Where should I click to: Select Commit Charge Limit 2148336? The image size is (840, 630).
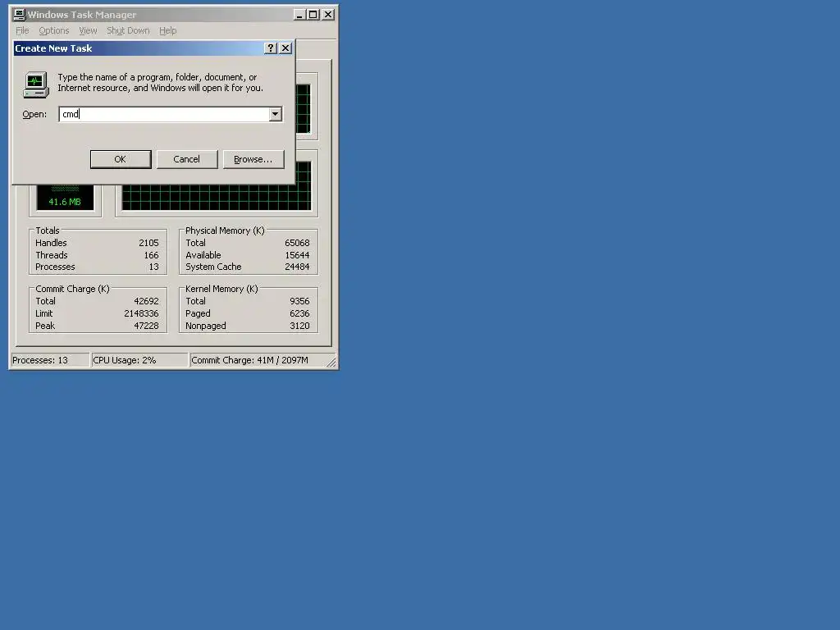pyautogui.click(x=141, y=313)
